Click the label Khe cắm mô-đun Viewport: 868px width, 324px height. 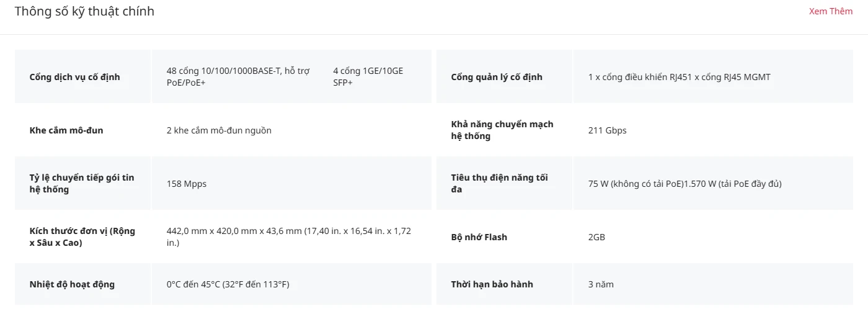(66, 130)
